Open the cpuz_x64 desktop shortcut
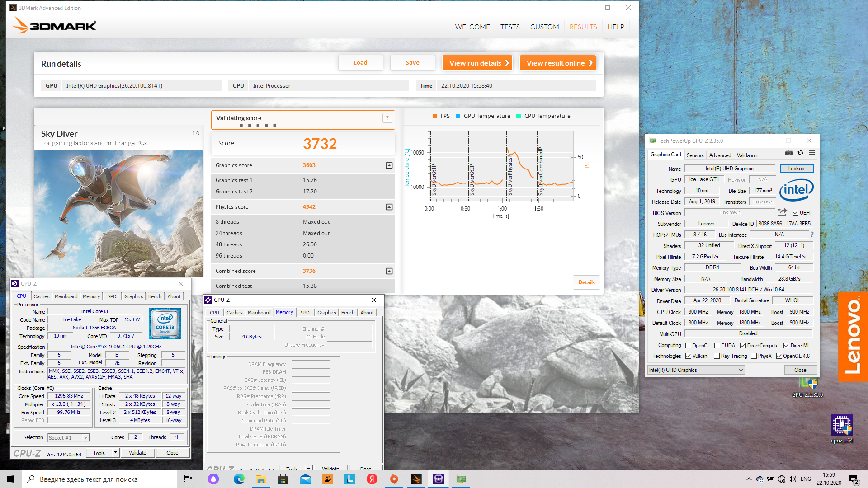The width and height of the screenshot is (868, 488). pos(842,429)
